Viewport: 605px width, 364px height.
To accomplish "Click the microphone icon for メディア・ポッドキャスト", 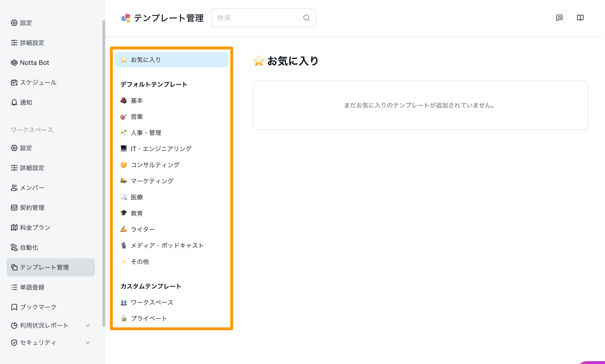I will pyautogui.click(x=124, y=245).
